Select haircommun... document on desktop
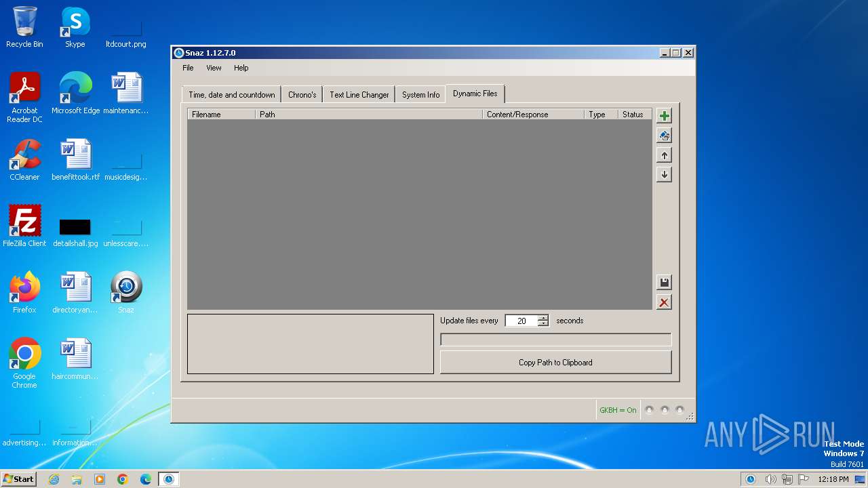Viewport: 868px width, 488px height. (x=75, y=359)
